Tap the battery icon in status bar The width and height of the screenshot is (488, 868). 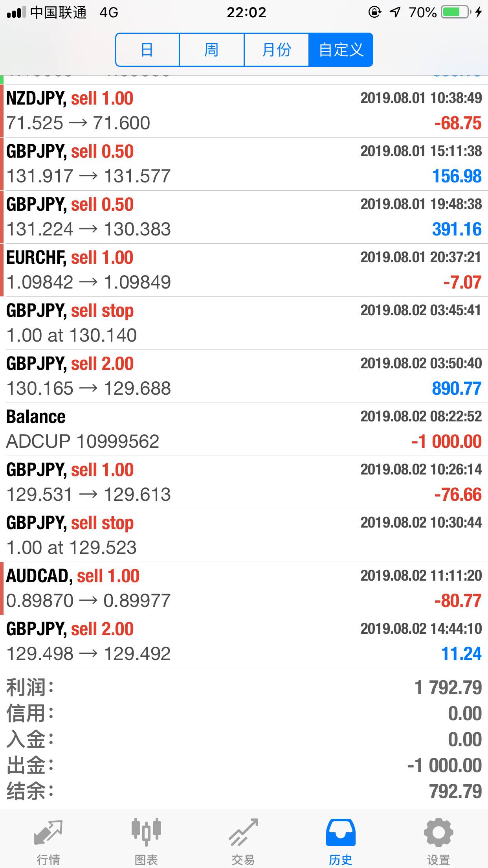pyautogui.click(x=455, y=12)
